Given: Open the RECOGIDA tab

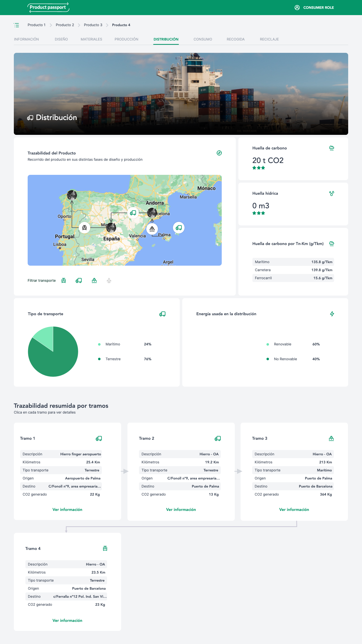Looking at the screenshot, I should [x=236, y=39].
